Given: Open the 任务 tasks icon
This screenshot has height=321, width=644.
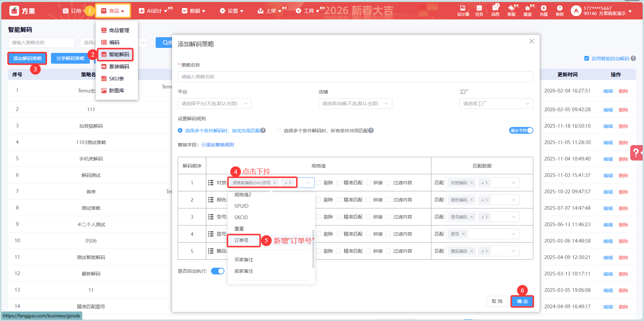Looking at the screenshot, I should pyautogui.click(x=479, y=11).
